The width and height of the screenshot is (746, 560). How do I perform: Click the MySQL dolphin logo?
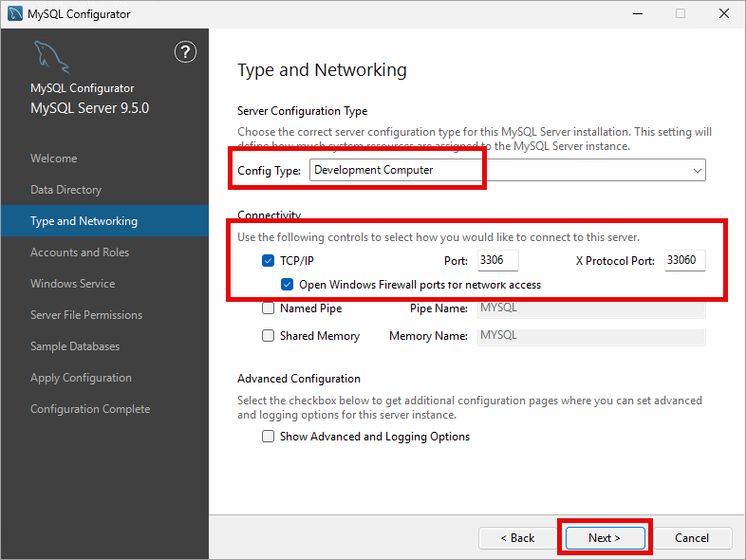pyautogui.click(x=52, y=58)
